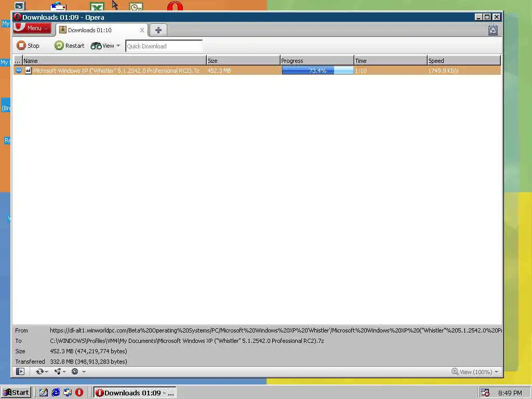Click the 73.4% progress bar

tap(317, 71)
